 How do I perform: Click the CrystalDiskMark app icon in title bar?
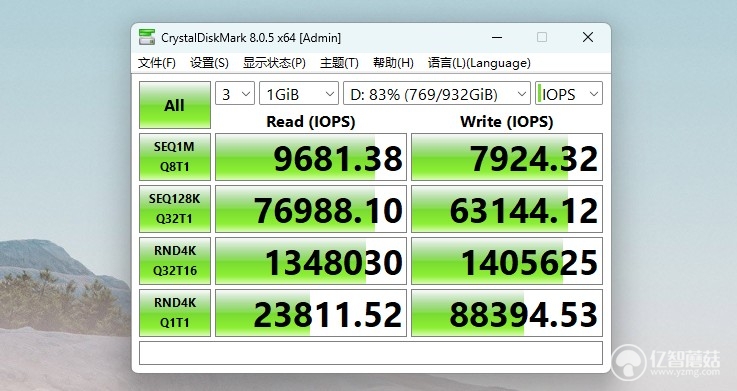[147, 37]
